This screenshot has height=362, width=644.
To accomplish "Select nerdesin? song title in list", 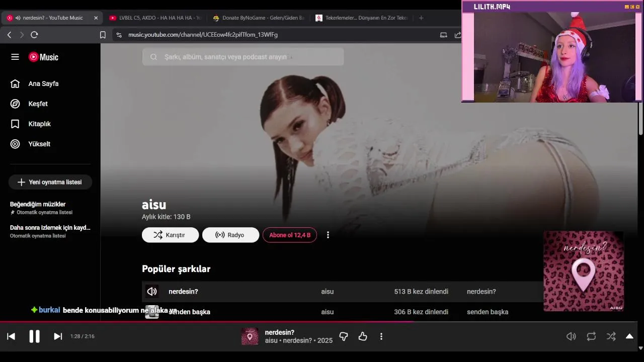I will click(x=183, y=292).
